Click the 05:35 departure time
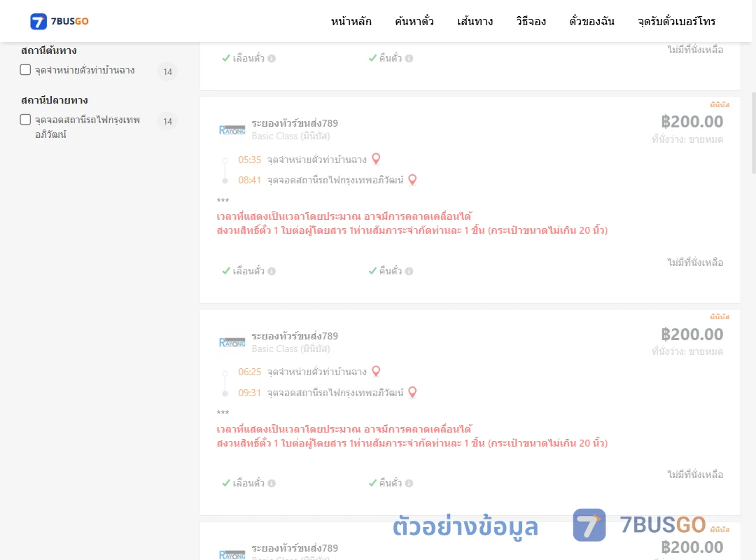Viewport: 756px width, 560px height. pyautogui.click(x=249, y=160)
